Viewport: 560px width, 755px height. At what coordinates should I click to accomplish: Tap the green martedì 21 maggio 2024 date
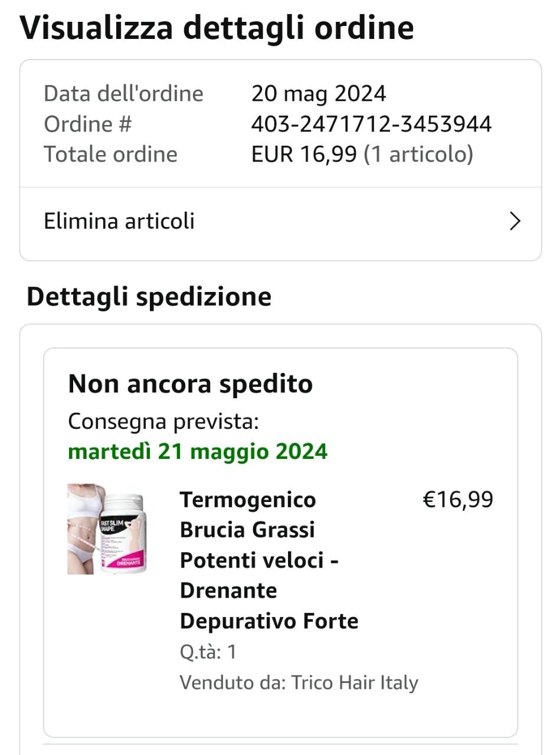tap(198, 452)
